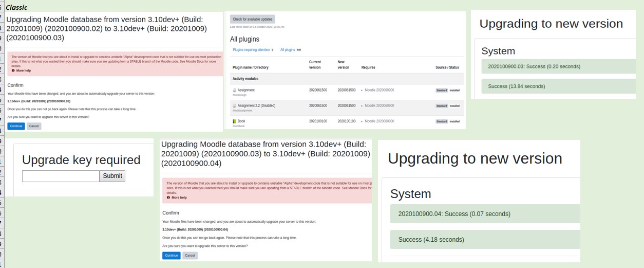Click the Current version column header

coord(315,64)
